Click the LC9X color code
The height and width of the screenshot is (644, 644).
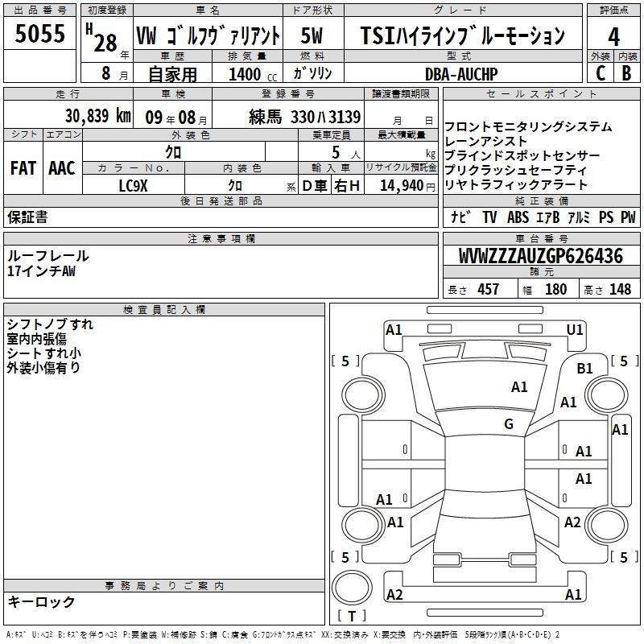tap(133, 186)
